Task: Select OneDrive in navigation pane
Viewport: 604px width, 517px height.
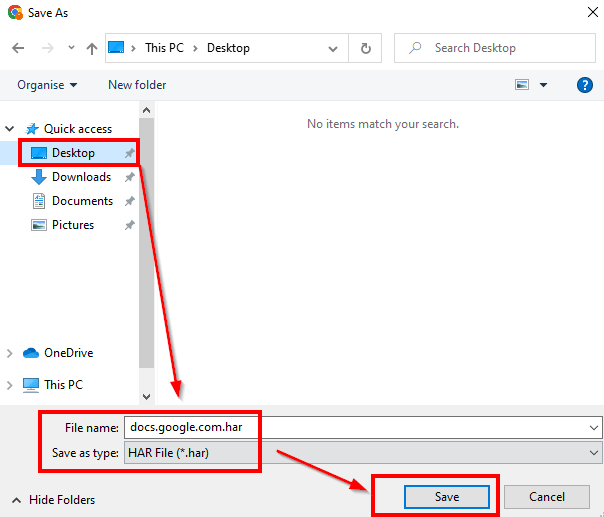Action: coord(69,353)
